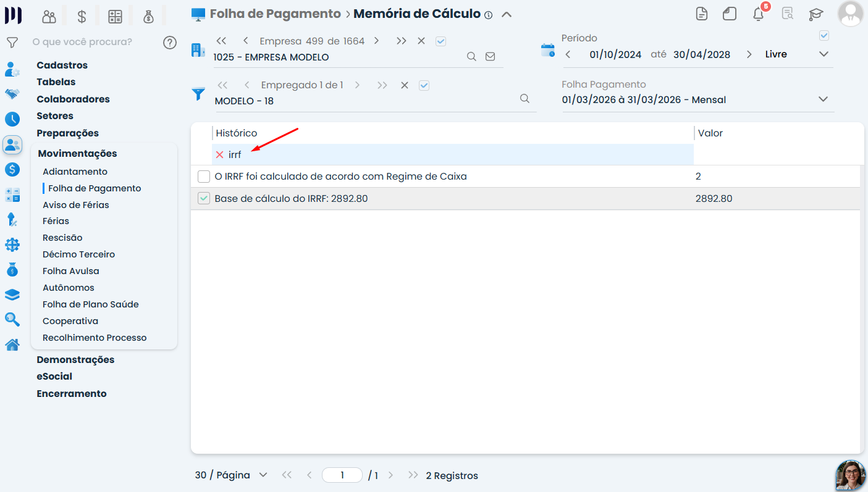
Task: Click the info icon next to Memória de Cálculo
Action: (488, 15)
